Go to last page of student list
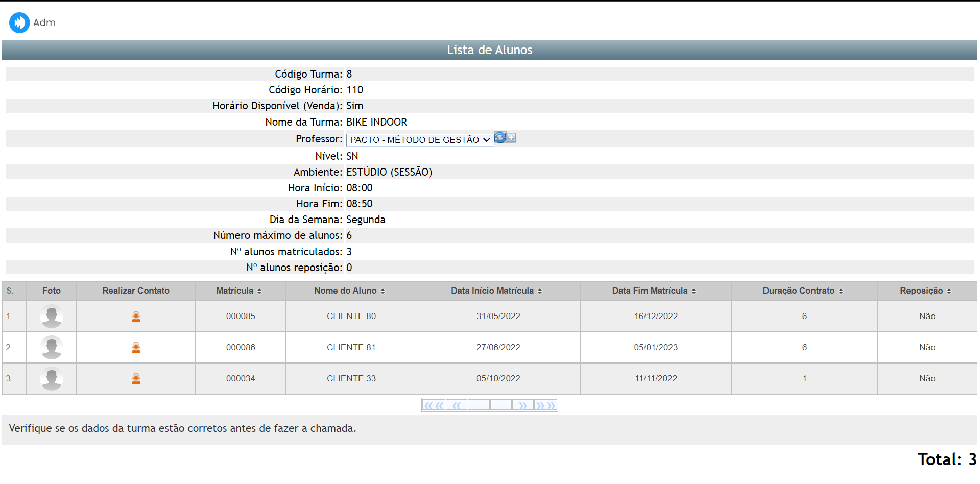The width and height of the screenshot is (980, 484). 545,405
